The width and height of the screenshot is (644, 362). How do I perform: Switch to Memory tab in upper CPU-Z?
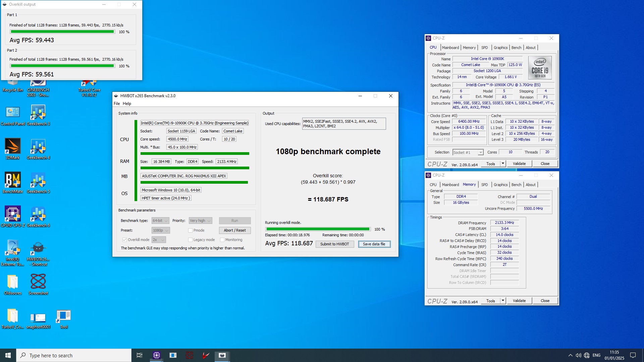click(469, 48)
